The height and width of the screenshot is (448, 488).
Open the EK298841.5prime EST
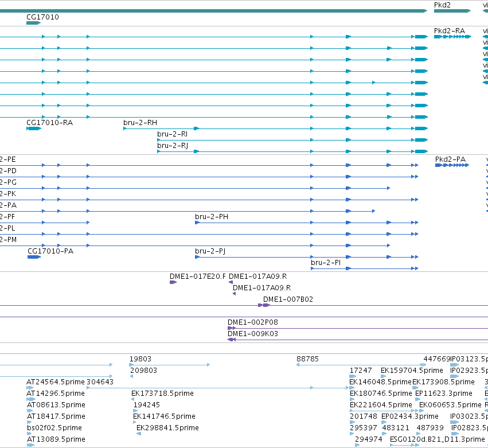click(x=139, y=434)
